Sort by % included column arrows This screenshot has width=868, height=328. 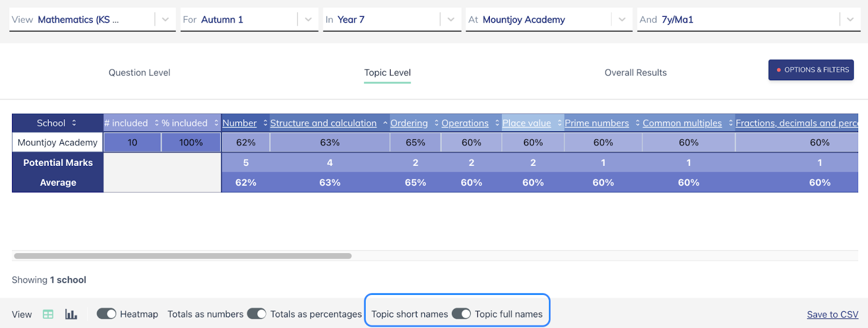tap(216, 123)
